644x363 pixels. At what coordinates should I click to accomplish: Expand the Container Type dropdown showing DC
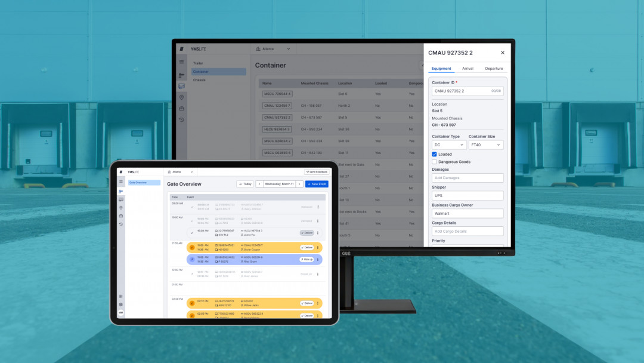pyautogui.click(x=448, y=144)
